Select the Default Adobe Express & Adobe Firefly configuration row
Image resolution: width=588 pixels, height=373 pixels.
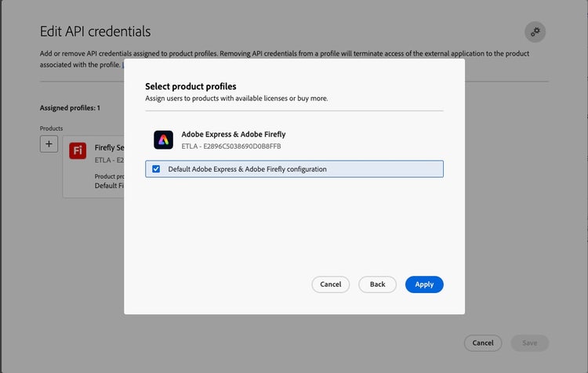click(x=294, y=168)
